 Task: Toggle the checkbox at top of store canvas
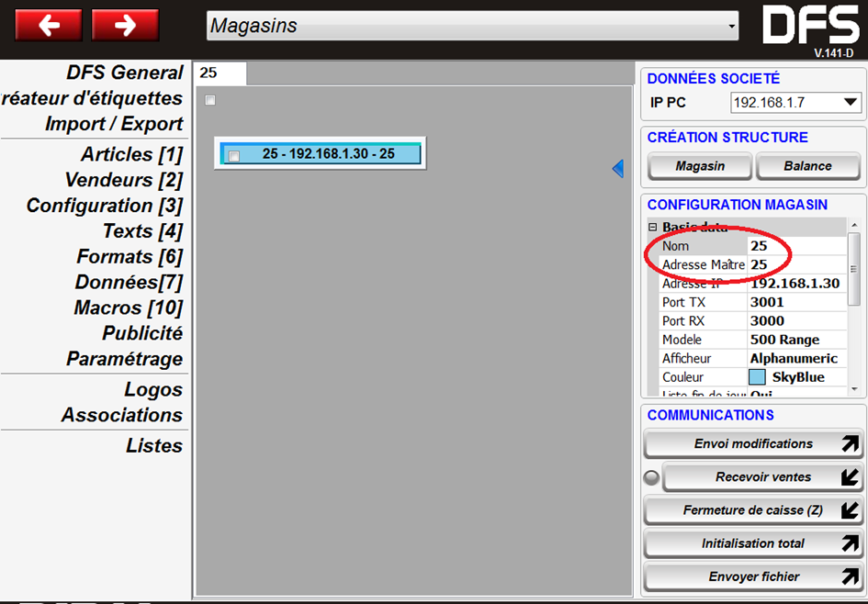[x=210, y=100]
